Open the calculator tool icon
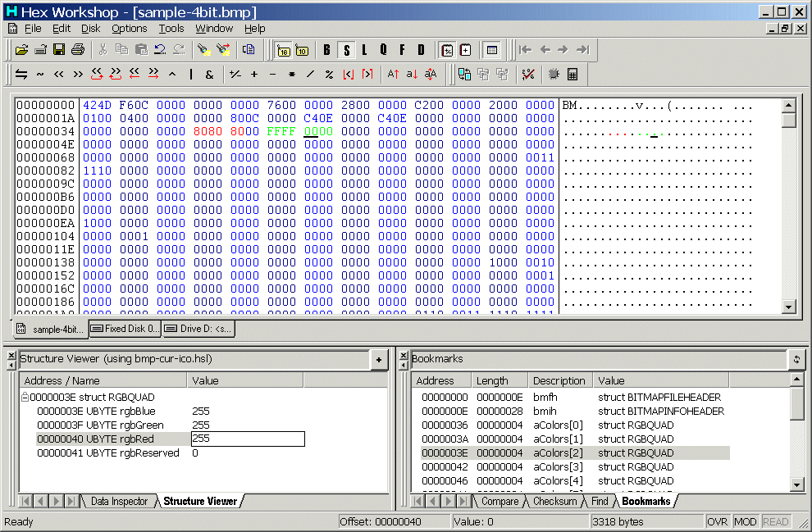812x532 pixels. [573, 75]
